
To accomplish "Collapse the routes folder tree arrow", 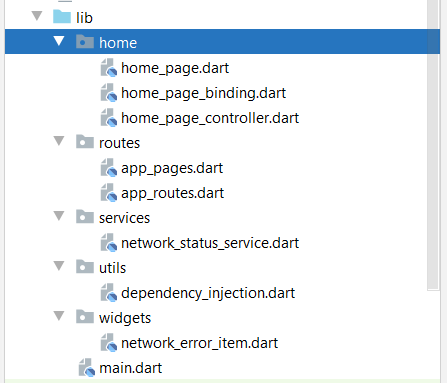I will coord(59,141).
